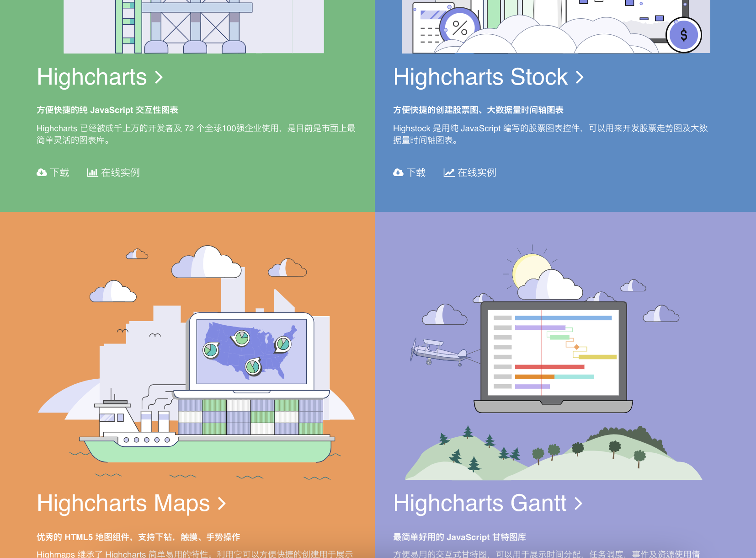
Task: Click the Highcharts Stock illustration with dollar coin
Action: pos(556,27)
